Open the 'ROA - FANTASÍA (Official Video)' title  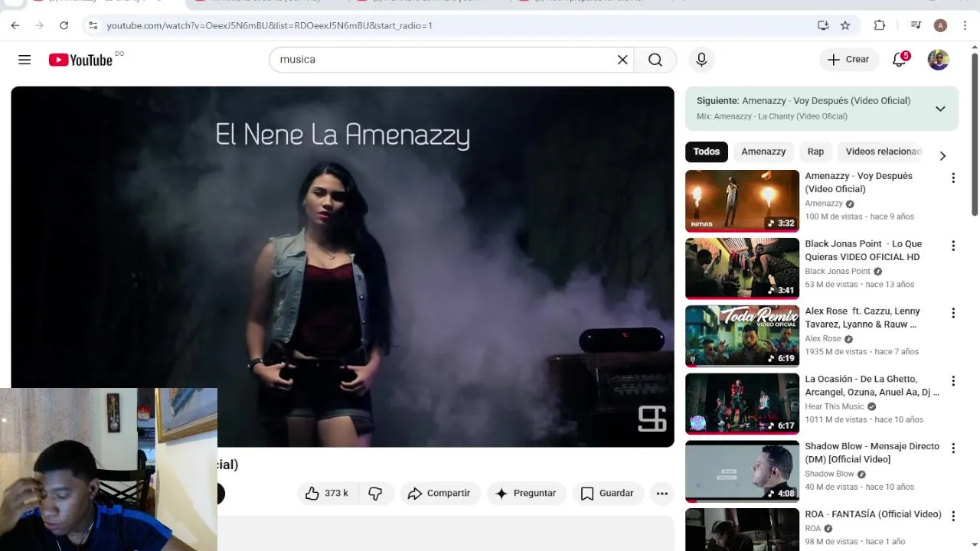[x=873, y=514]
